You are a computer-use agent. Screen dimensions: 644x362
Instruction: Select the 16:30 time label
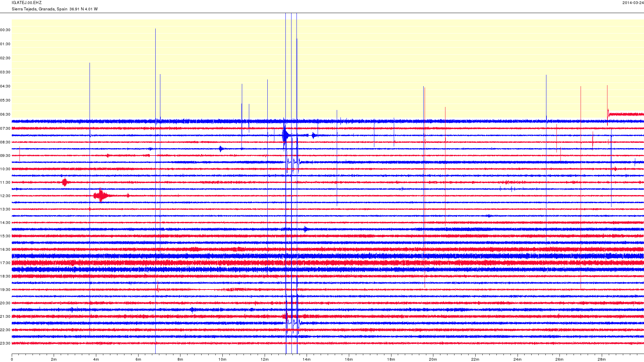[x=5, y=249]
